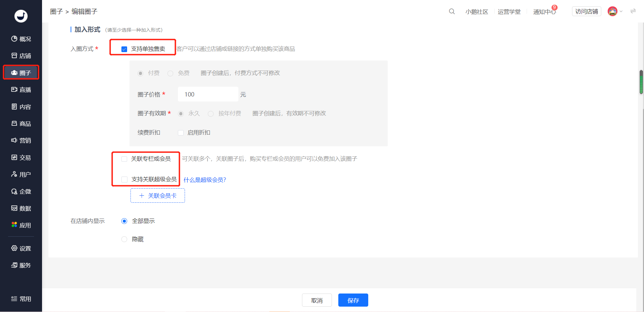Check 关联专栏或会员 option
Viewport: 644px width, 312px height.
(x=124, y=159)
